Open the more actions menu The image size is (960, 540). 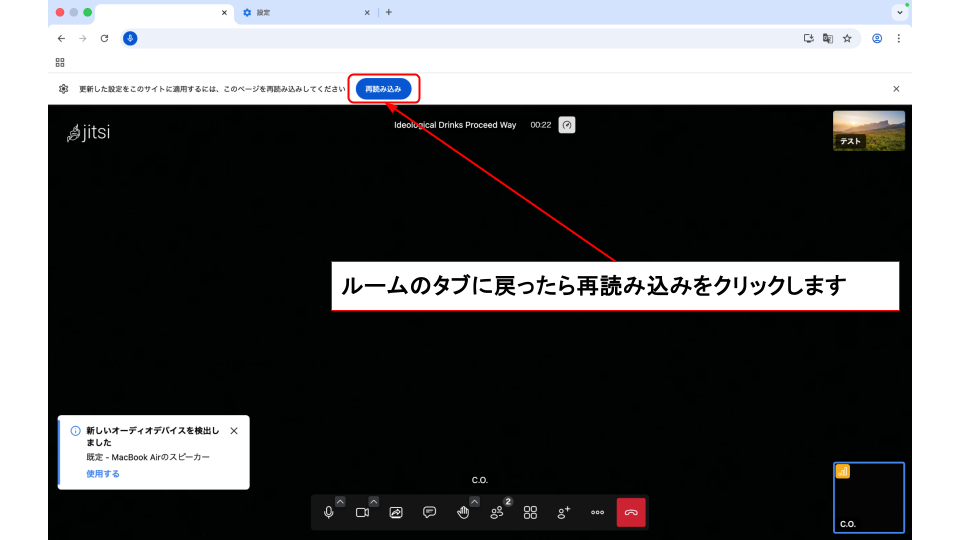(597, 512)
